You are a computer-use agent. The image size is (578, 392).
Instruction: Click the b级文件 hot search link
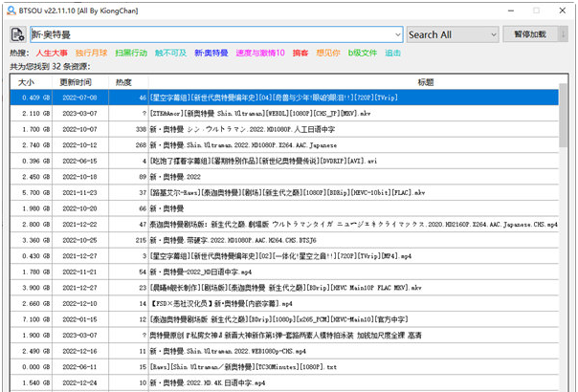click(x=364, y=54)
